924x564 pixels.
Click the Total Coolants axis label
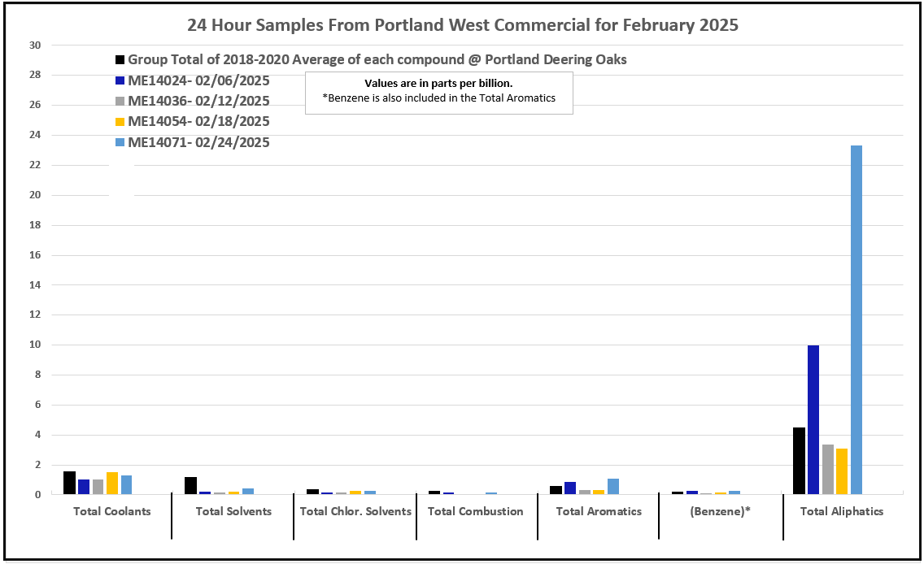tap(111, 511)
